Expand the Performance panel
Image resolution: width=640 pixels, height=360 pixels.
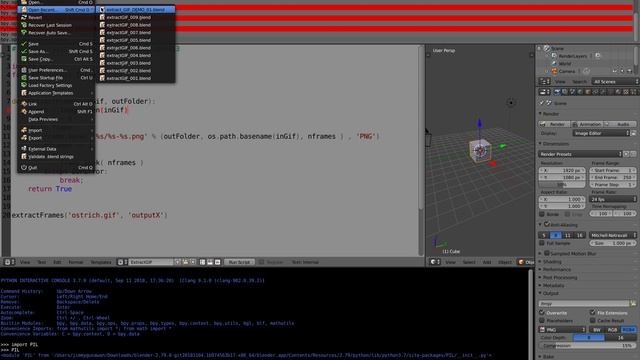[556, 269]
